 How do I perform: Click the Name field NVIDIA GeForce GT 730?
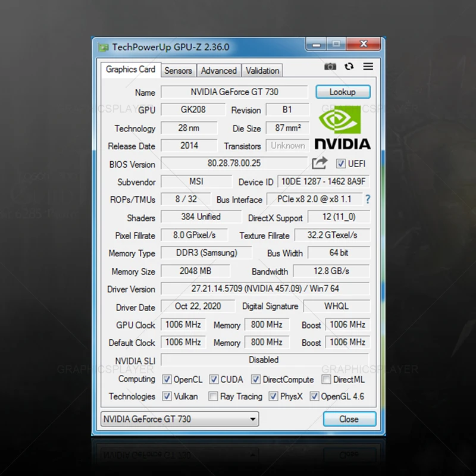(234, 92)
